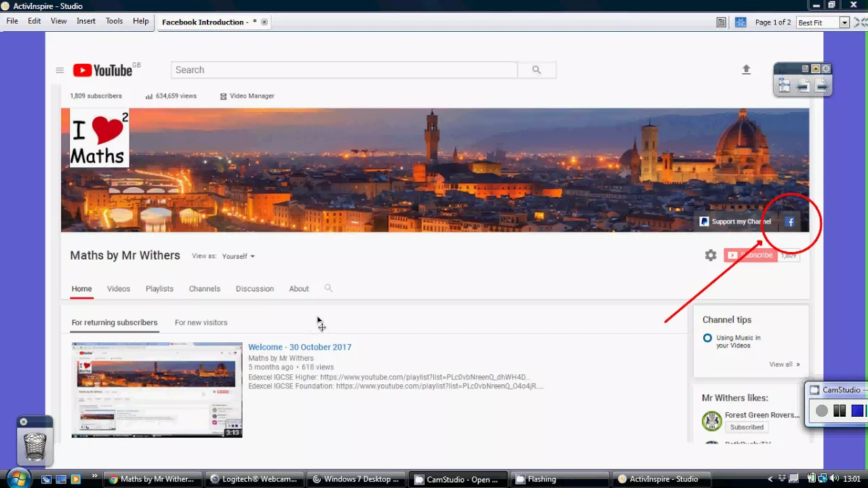Click the Welcome video thumbnail

157,390
